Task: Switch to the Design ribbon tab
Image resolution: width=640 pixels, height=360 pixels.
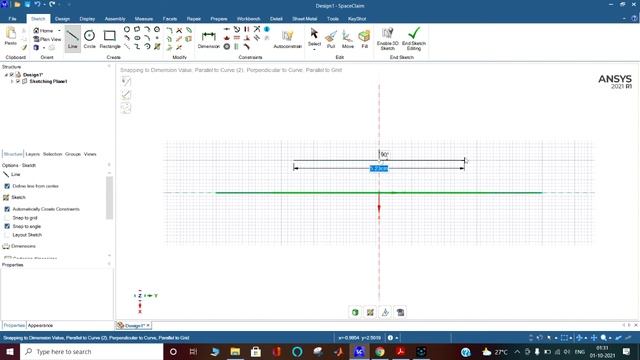Action: (x=62, y=19)
